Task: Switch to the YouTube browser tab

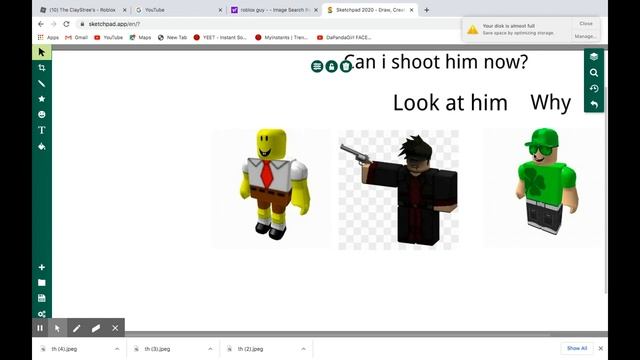Action: 178,10
